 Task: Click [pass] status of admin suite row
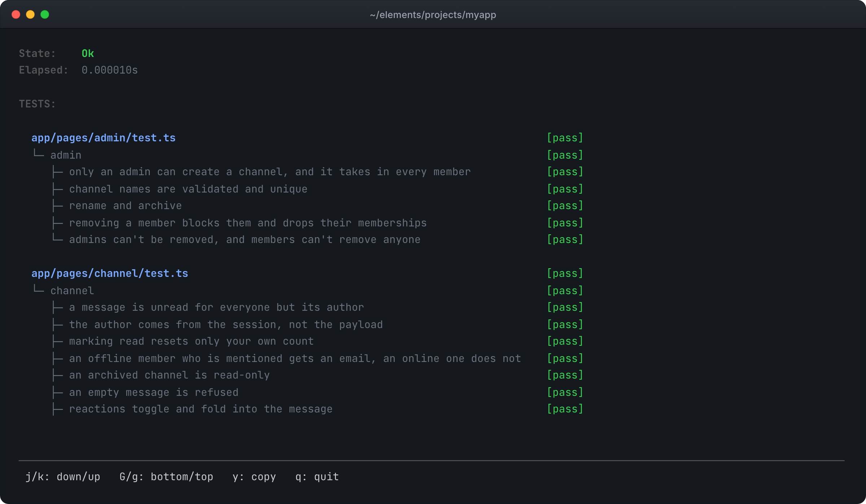pos(565,155)
